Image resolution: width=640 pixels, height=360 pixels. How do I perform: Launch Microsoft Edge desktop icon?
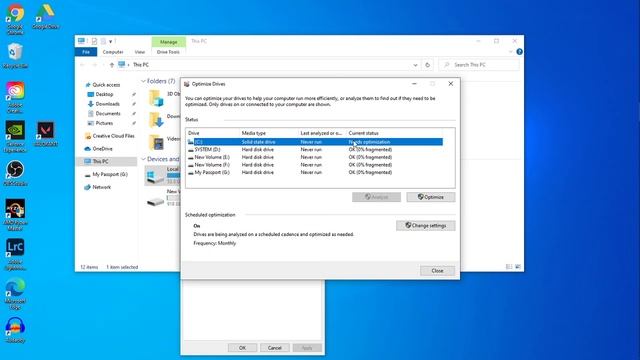click(15, 293)
